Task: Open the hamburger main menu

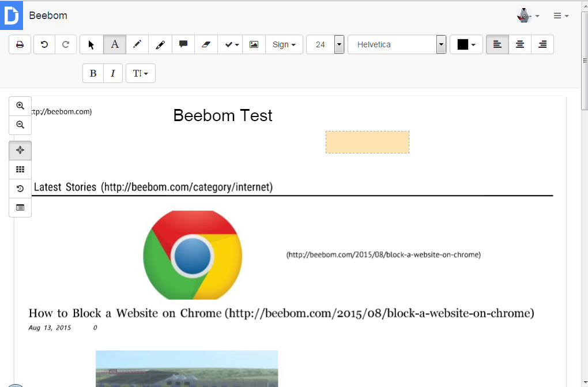Action: pos(561,16)
